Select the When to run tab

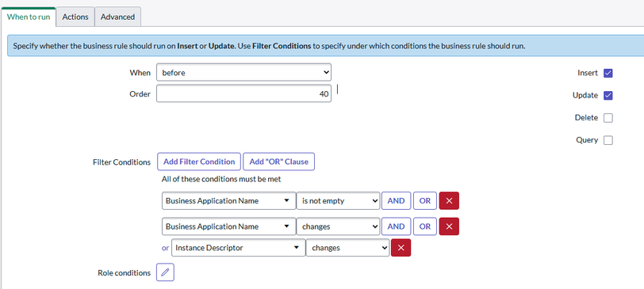click(x=29, y=17)
